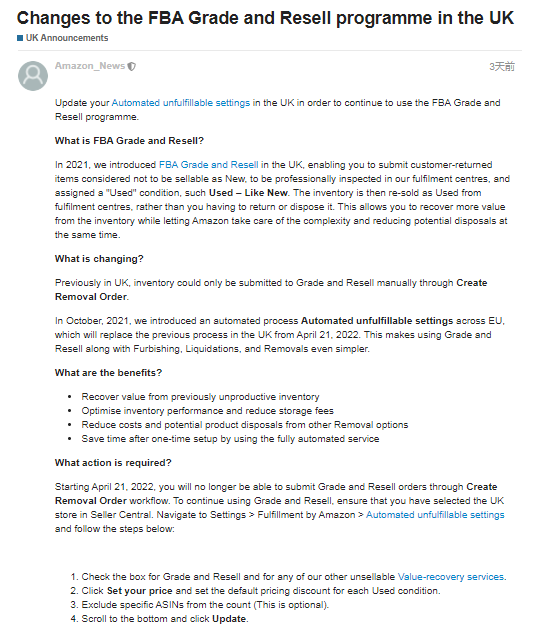Click the bold Used – Like New text
This screenshot has width=535, height=634.
point(248,193)
